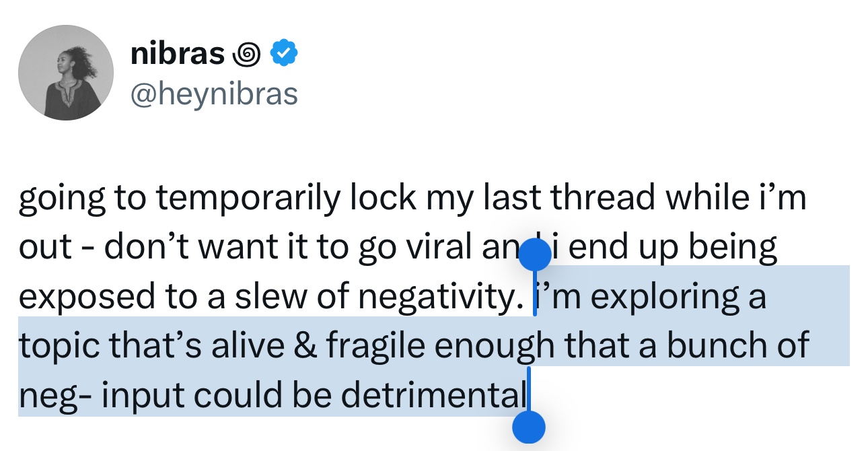
Task: Click the spiral emoji next to nibras
Action: (246, 54)
